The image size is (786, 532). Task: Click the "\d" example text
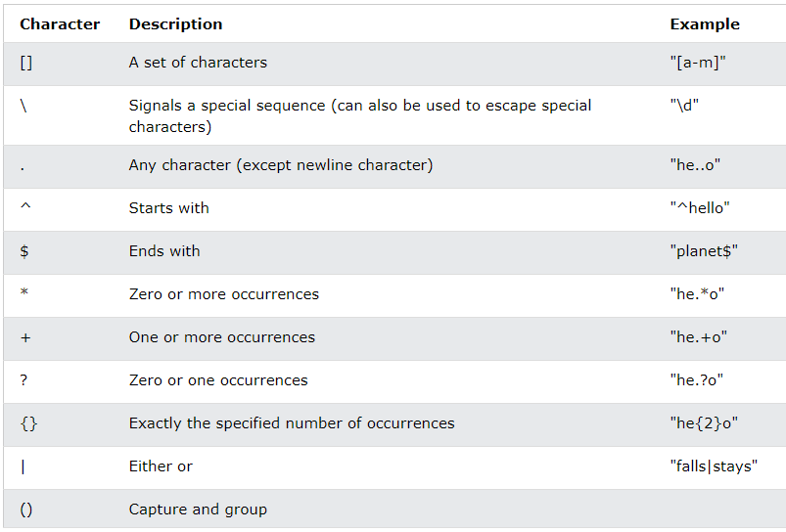(x=684, y=106)
